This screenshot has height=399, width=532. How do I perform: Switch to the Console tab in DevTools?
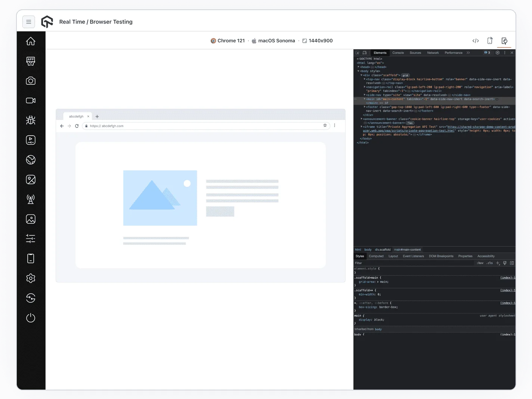(x=398, y=53)
